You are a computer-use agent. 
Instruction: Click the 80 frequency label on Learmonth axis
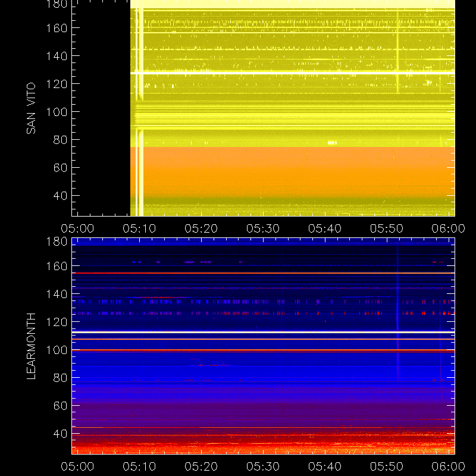(x=60, y=378)
